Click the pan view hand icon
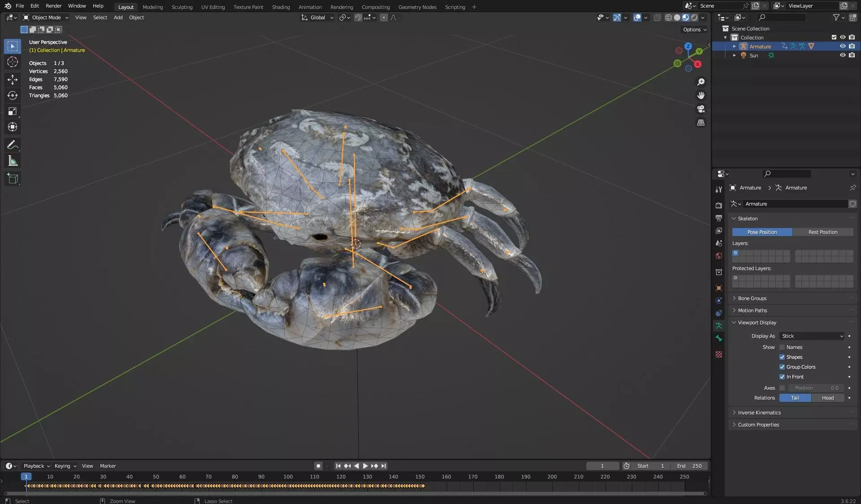This screenshot has height=504, width=861. [x=701, y=95]
